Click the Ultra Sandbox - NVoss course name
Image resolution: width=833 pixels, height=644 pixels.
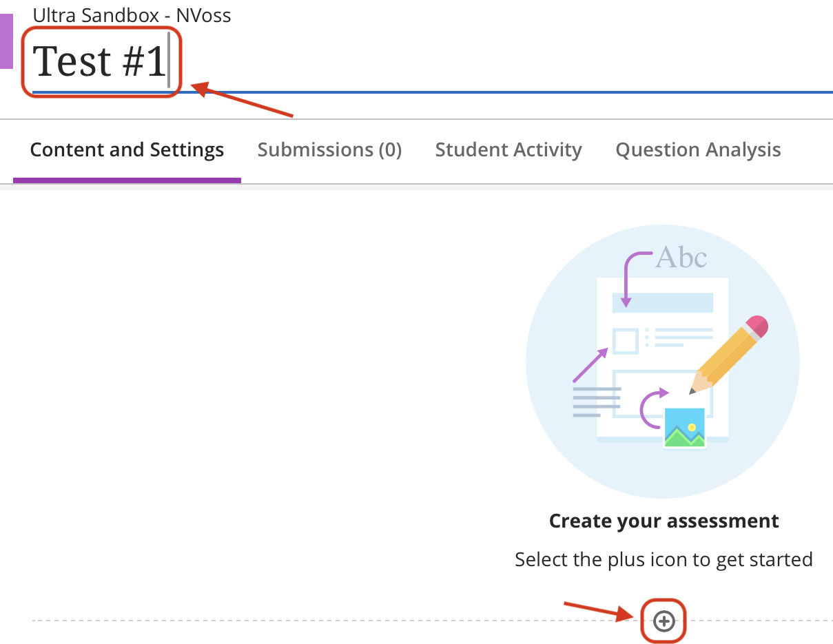pos(132,15)
